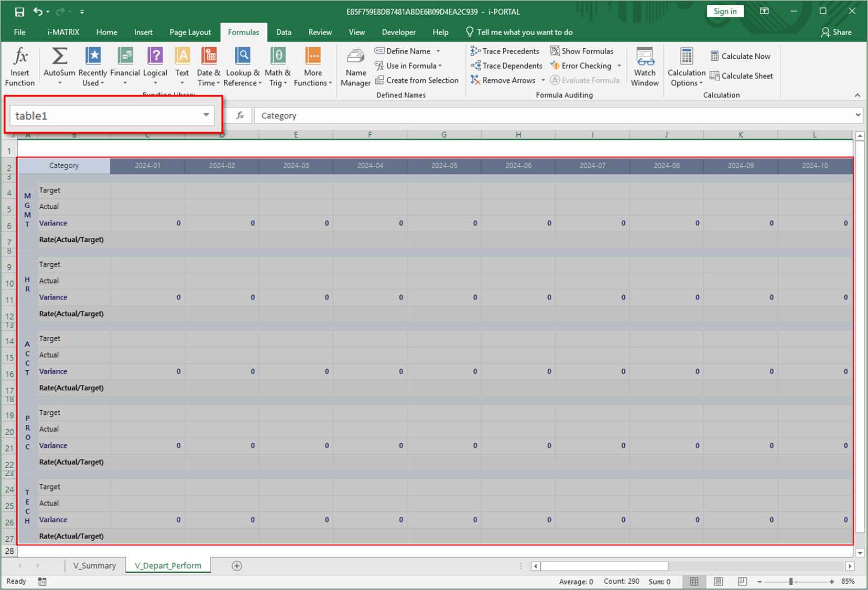The width and height of the screenshot is (868, 590).
Task: Switch to Page Break Preview view
Action: tap(742, 581)
